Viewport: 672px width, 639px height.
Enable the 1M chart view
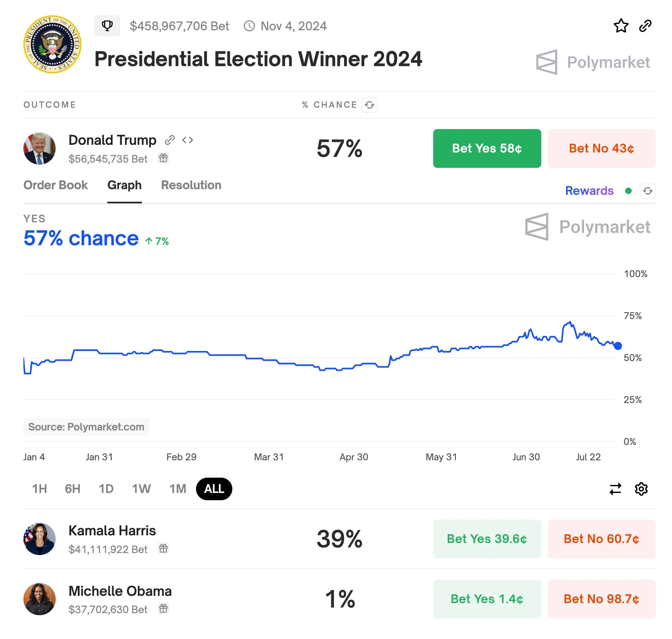click(177, 489)
